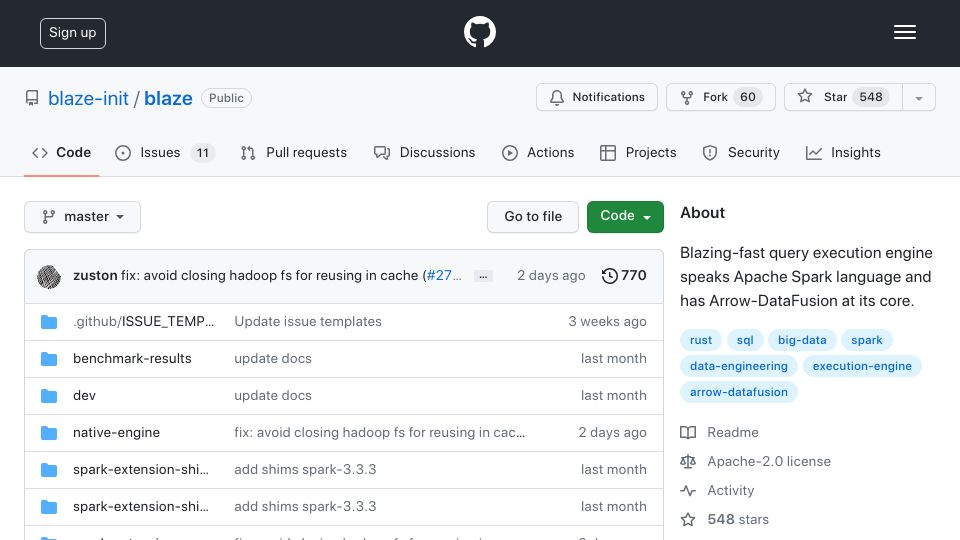Viewport: 960px width, 540px height.
Task: Click the rust topic tag
Action: pyautogui.click(x=701, y=340)
